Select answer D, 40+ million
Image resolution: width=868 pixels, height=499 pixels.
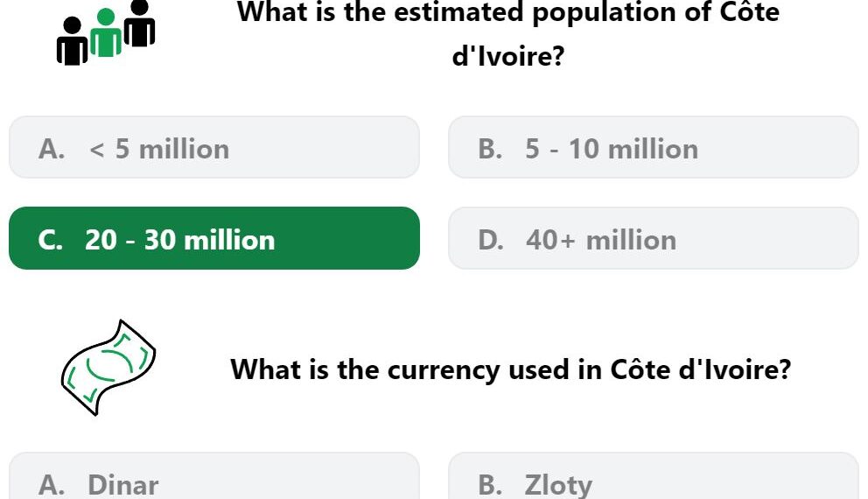tap(654, 238)
